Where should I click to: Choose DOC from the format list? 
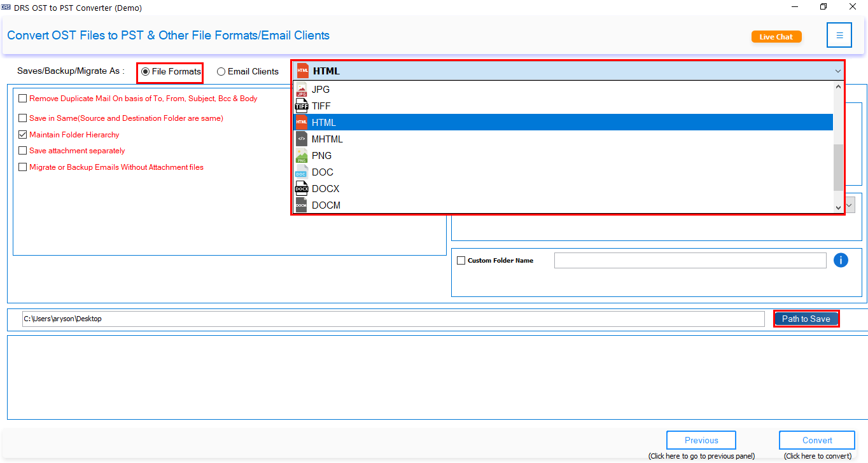(563, 172)
